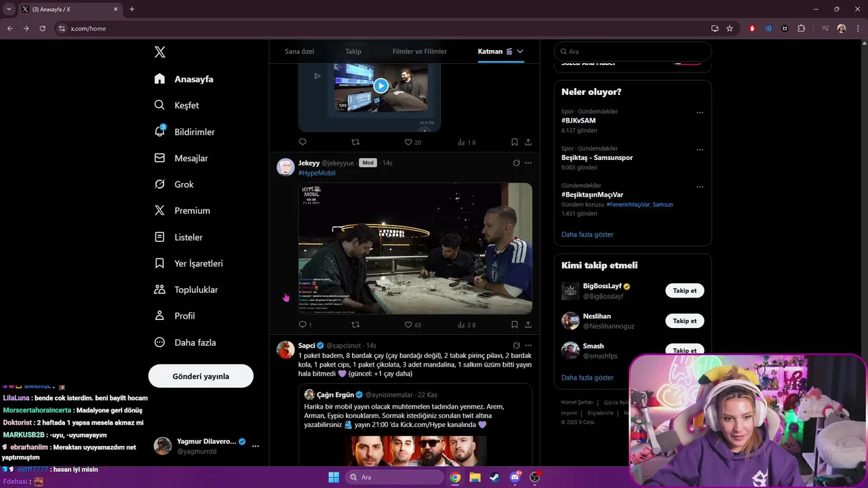This screenshot has width=868, height=488.
Task: Open #BJKvSAM trend
Action: coord(578,121)
